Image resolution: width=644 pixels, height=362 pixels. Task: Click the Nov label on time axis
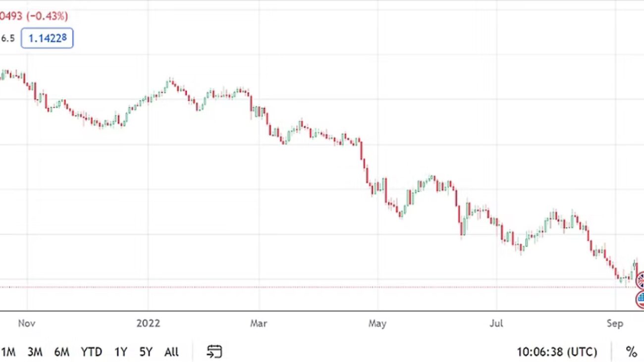point(26,323)
